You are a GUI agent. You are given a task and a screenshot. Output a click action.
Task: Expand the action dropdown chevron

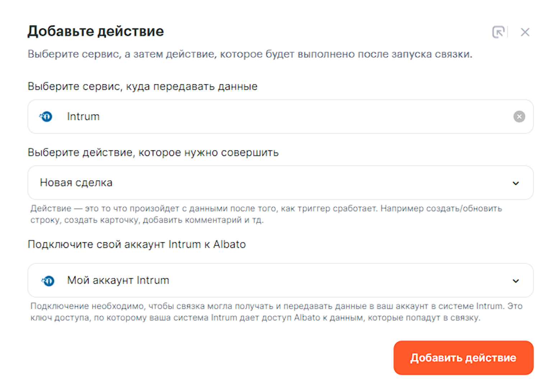pyautogui.click(x=516, y=183)
